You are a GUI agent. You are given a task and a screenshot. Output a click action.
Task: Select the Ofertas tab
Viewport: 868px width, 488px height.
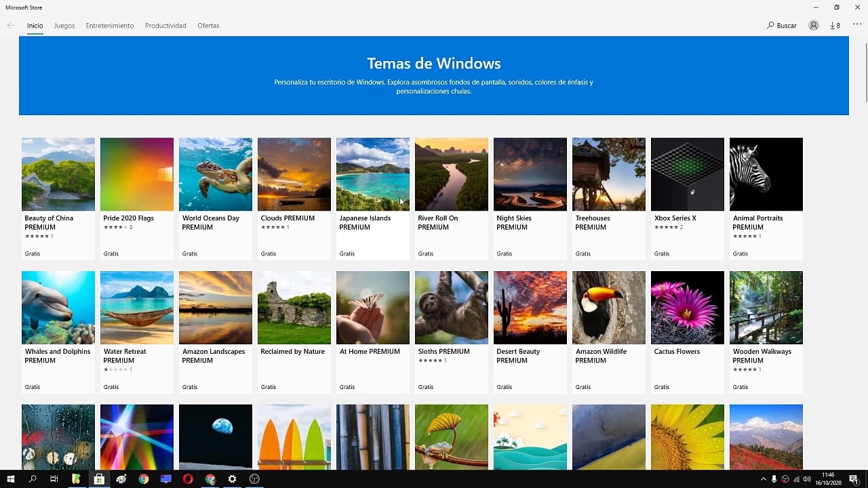[208, 26]
